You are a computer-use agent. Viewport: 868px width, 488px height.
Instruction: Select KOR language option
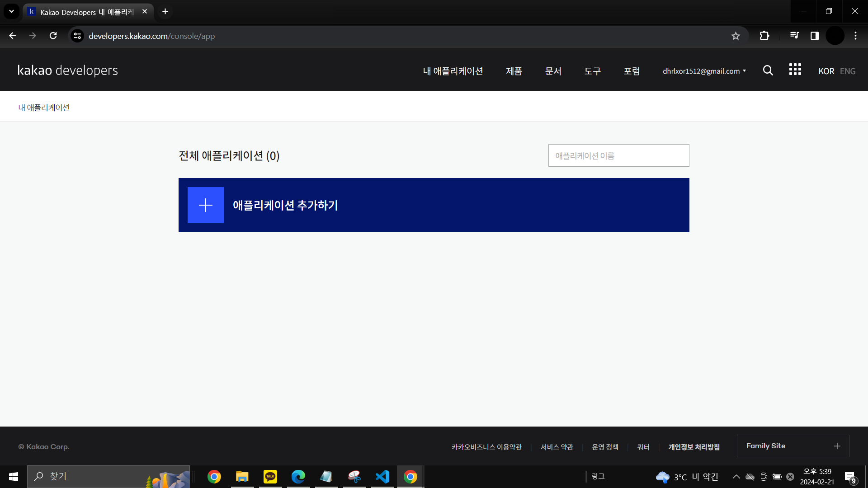(826, 71)
